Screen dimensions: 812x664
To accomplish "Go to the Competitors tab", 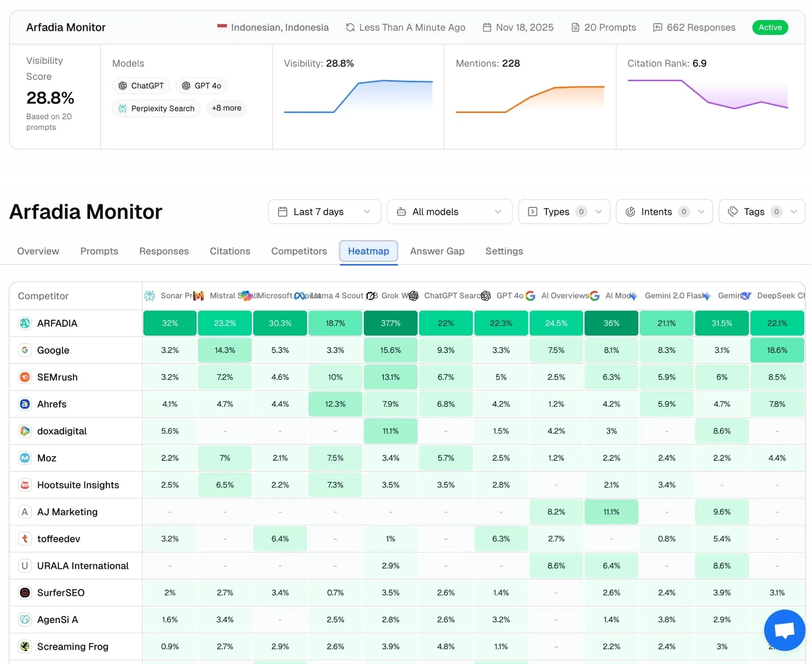I will click(x=299, y=251).
